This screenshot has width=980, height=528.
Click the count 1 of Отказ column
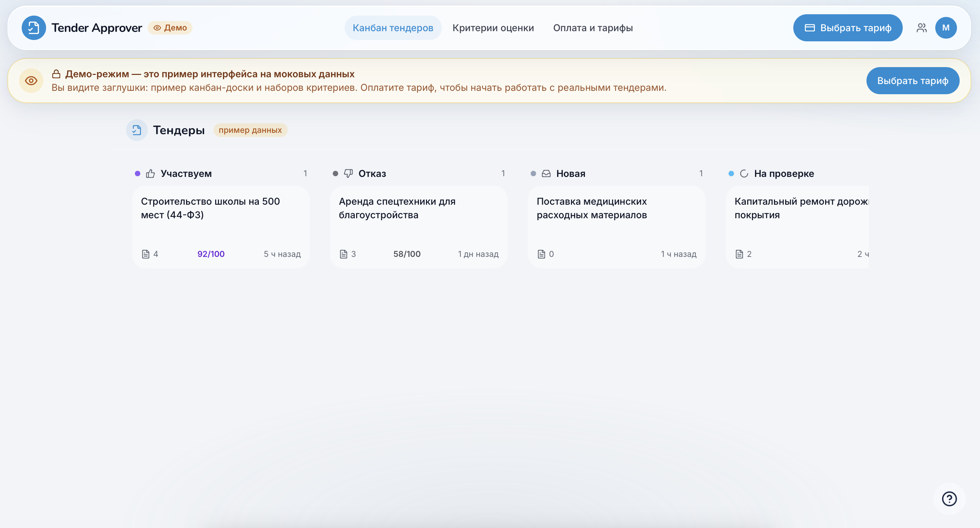point(503,174)
